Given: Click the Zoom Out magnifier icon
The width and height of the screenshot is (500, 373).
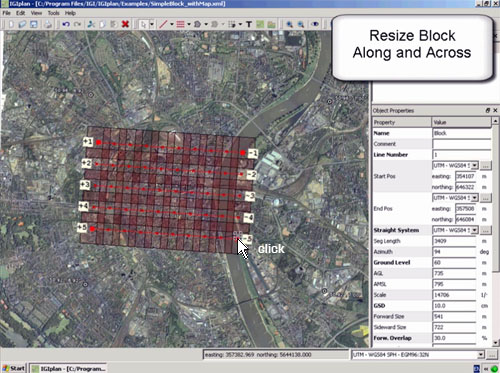Looking at the screenshot, I should click(x=301, y=24).
